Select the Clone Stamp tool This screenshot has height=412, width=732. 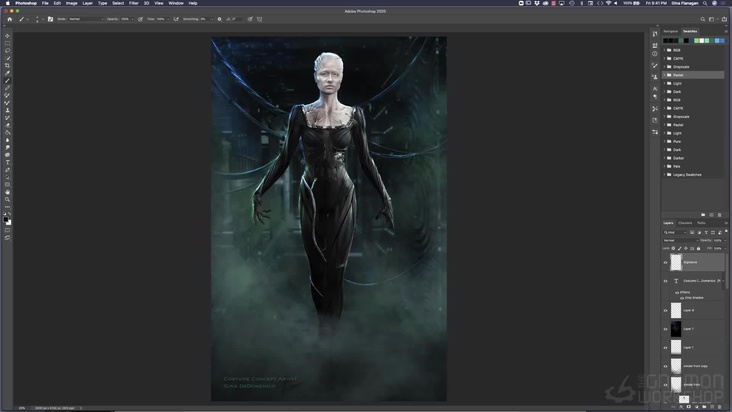7,111
